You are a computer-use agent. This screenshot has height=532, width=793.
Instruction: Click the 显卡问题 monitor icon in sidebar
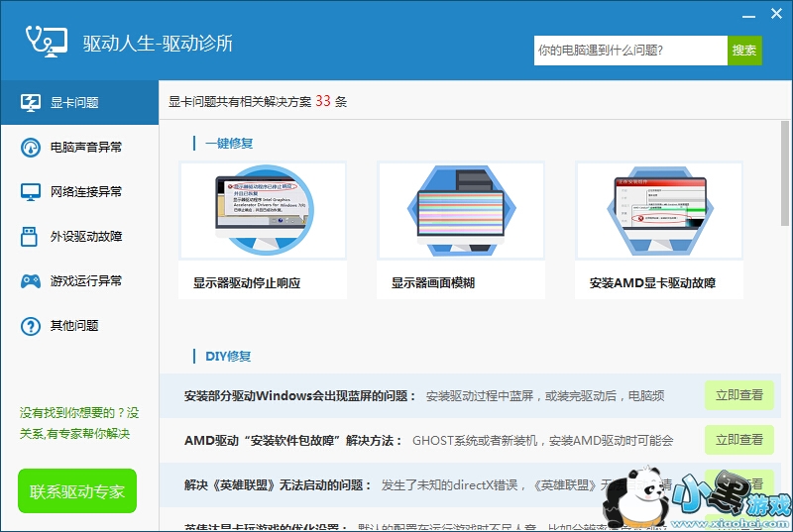pos(31,103)
